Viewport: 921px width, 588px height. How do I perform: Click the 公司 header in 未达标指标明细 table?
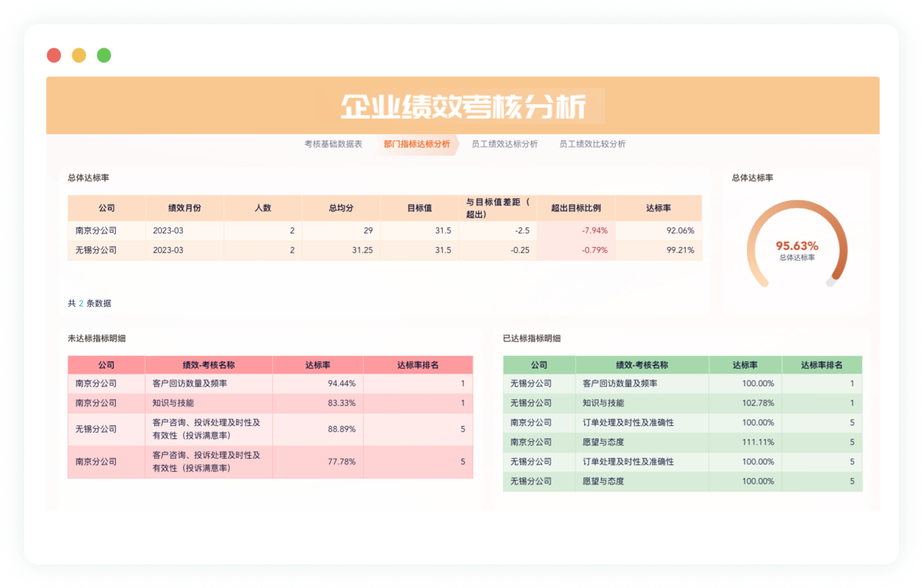pos(107,364)
